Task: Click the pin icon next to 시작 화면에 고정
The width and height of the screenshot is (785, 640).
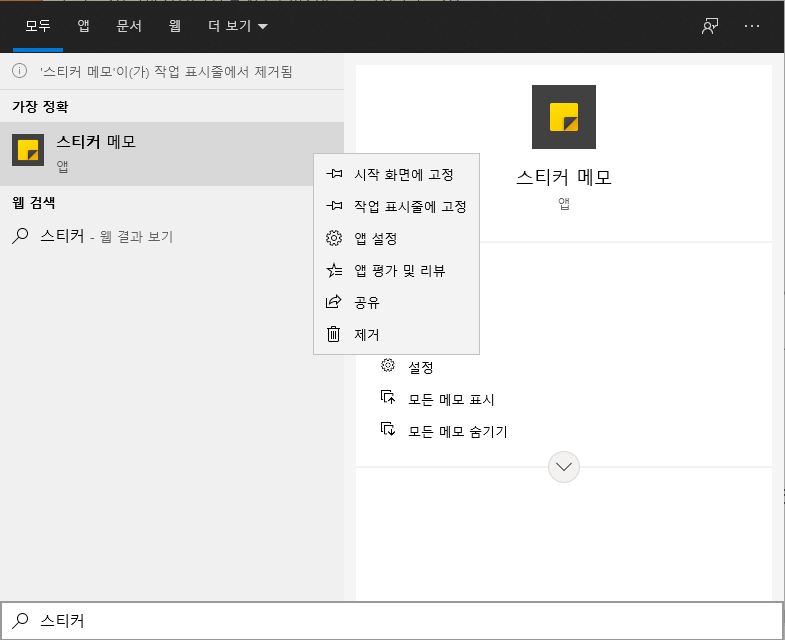Action: pos(334,174)
